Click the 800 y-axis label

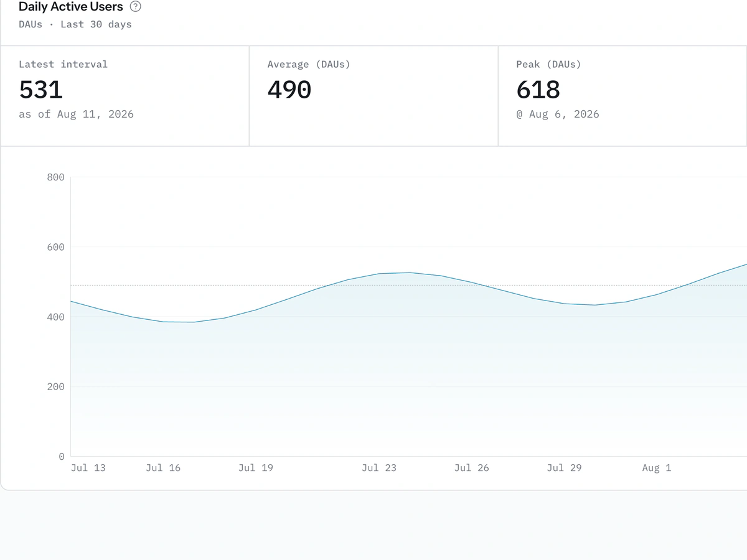(x=55, y=177)
